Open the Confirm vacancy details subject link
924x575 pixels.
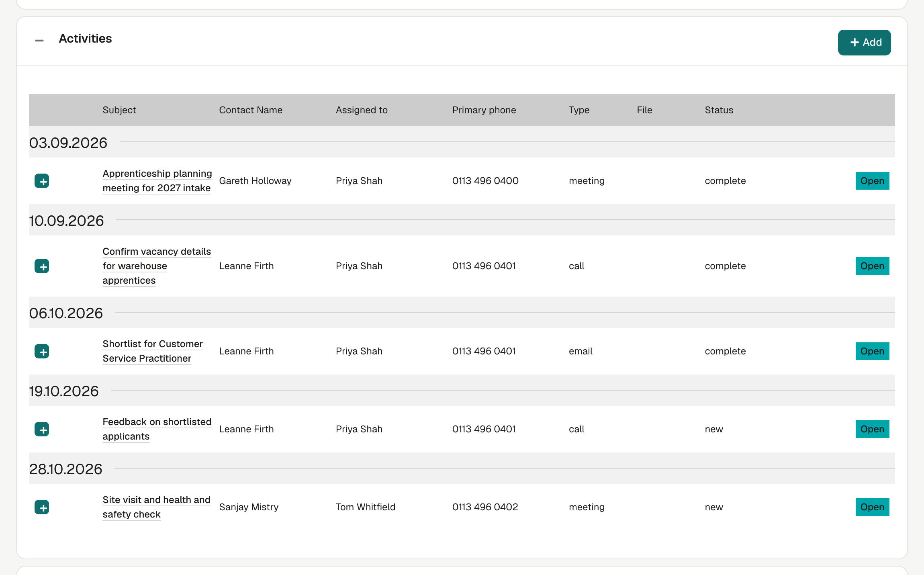(157, 266)
